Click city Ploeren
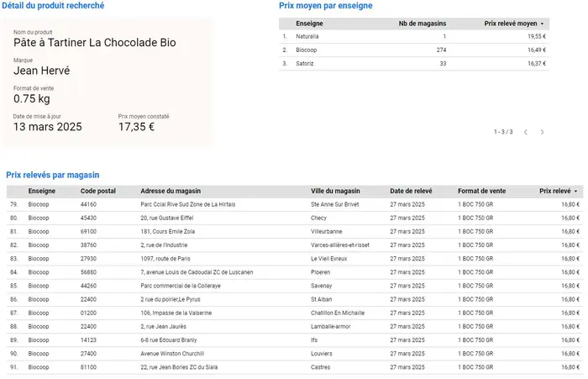This screenshot has height=379, width=588. click(321, 272)
